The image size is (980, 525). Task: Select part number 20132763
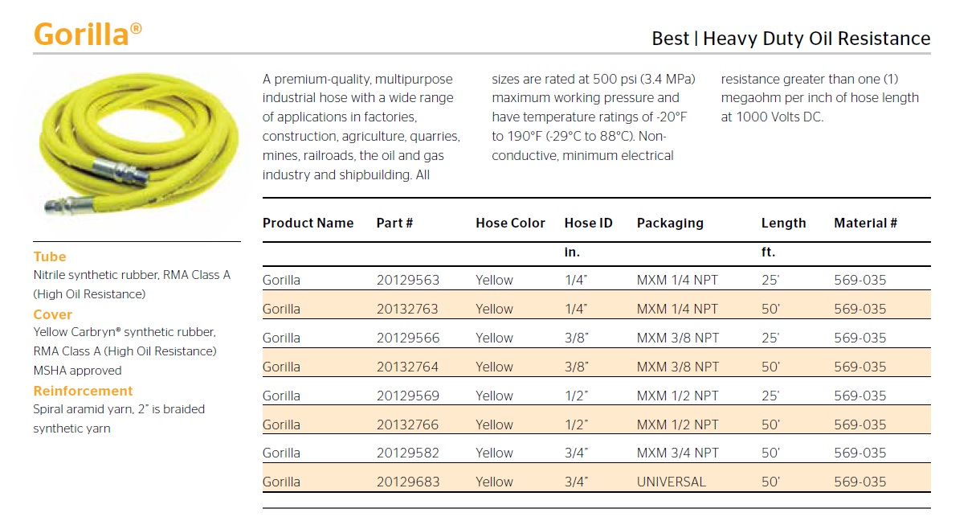407,310
